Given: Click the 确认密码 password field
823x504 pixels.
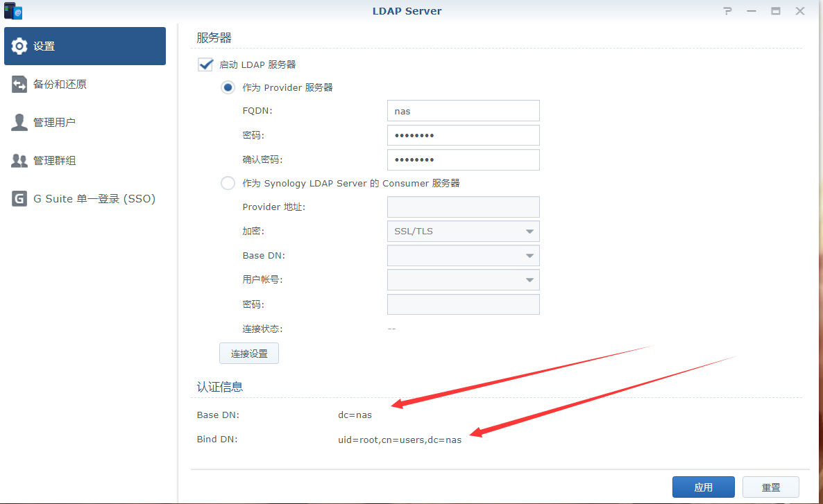Looking at the screenshot, I should click(463, 159).
